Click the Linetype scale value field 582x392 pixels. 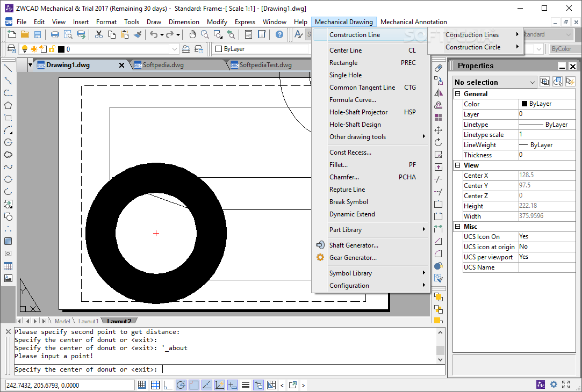547,134
